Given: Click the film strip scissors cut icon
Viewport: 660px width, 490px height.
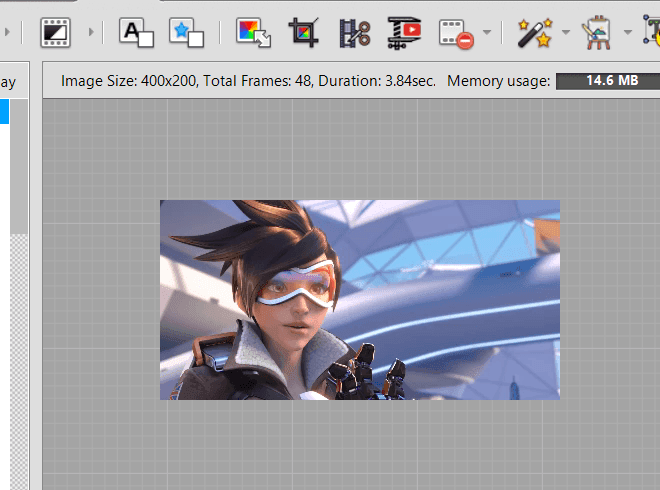Looking at the screenshot, I should click(354, 33).
